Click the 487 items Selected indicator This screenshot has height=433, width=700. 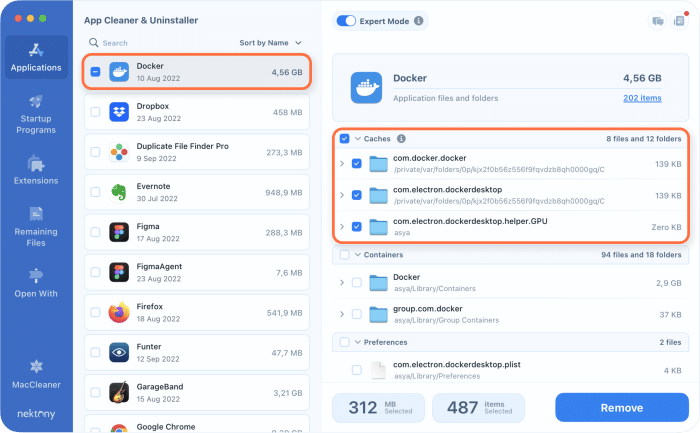479,407
